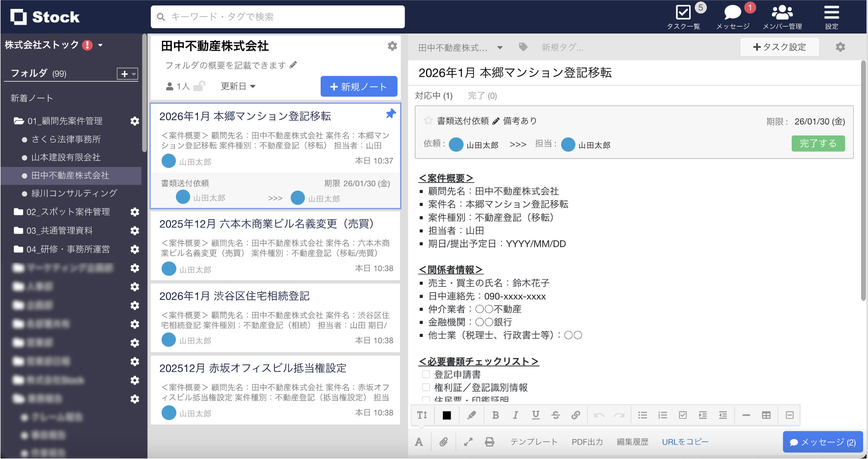868x459 pixels.
Task: Open the folder dropdown above the task header
Action: 500,47
